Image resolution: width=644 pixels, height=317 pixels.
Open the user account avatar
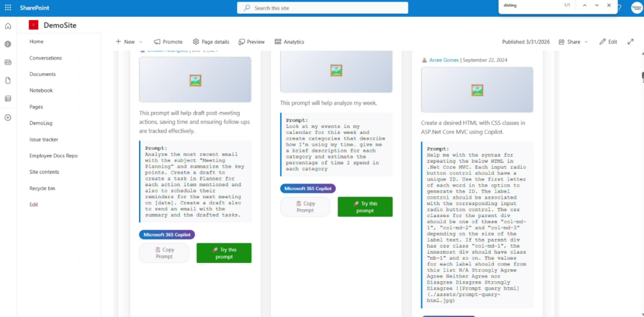click(636, 8)
